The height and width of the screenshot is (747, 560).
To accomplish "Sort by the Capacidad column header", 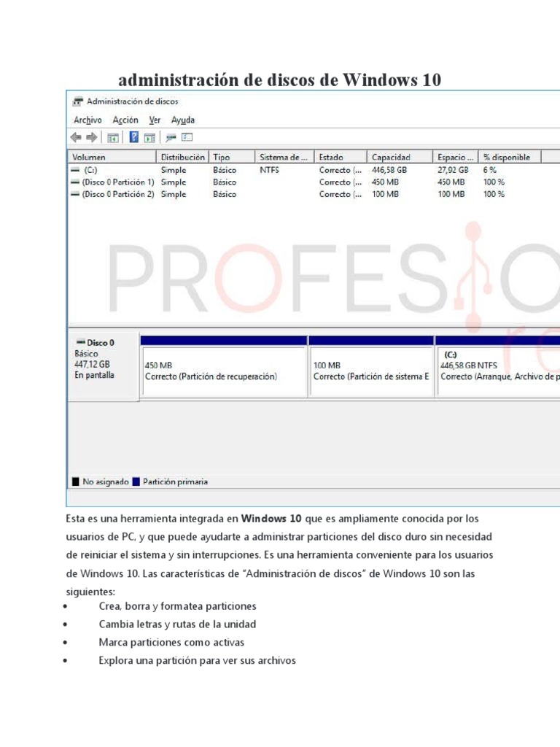I will tap(400, 157).
